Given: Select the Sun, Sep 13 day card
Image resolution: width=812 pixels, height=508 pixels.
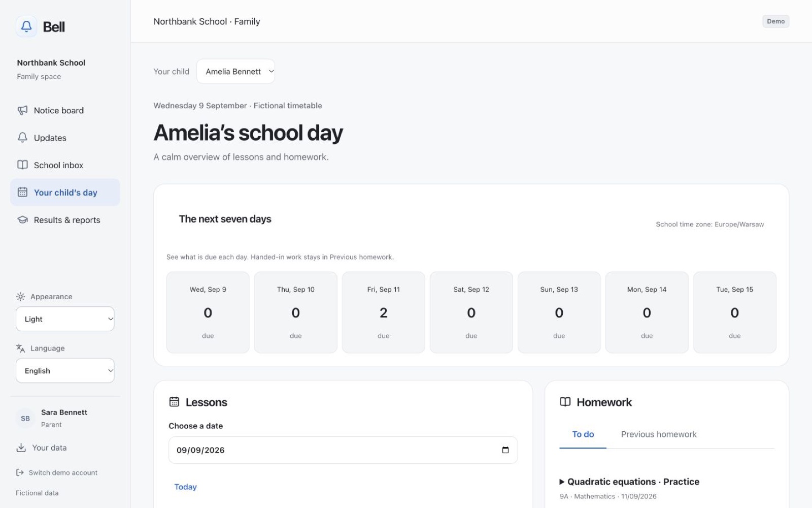Looking at the screenshot, I should [x=559, y=312].
